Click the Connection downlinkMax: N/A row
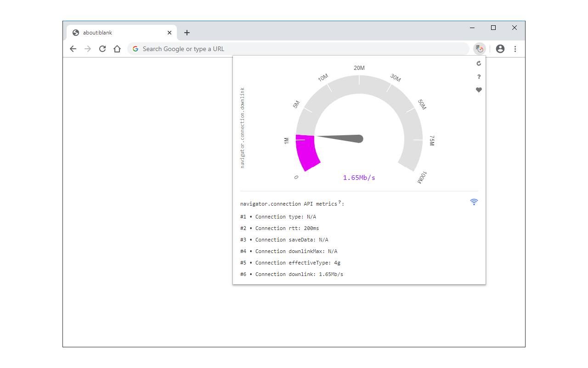Image resolution: width=588 pixels, height=368 pixels. 288,251
